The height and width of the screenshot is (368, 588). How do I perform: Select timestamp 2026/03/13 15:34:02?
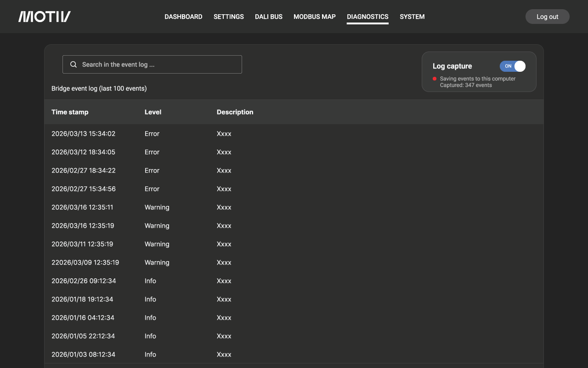point(84,133)
